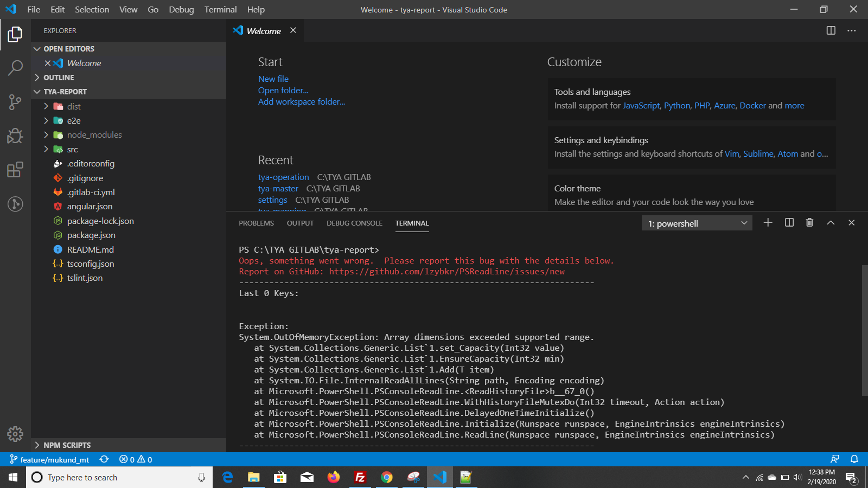Open recent tya-operation project
The height and width of the screenshot is (488, 868).
(x=283, y=177)
